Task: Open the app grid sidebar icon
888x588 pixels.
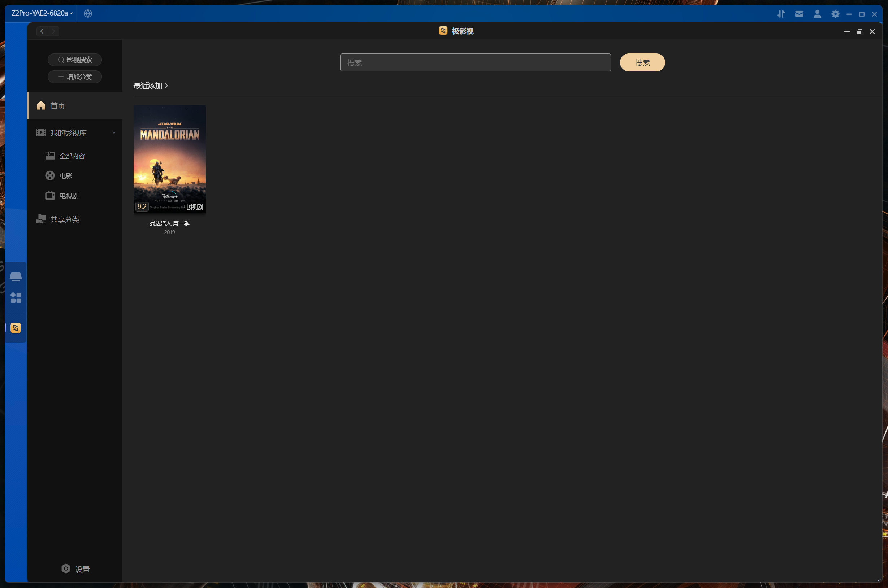Action: pos(16,298)
